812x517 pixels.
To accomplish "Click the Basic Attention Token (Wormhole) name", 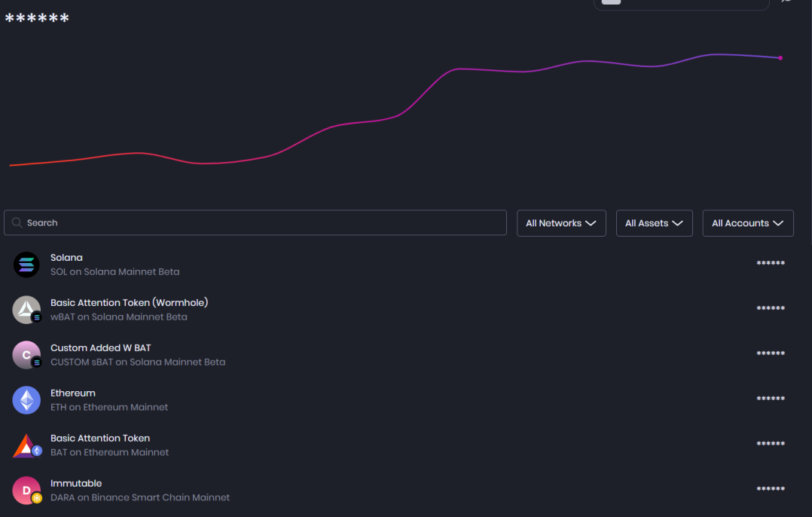I will coord(129,302).
